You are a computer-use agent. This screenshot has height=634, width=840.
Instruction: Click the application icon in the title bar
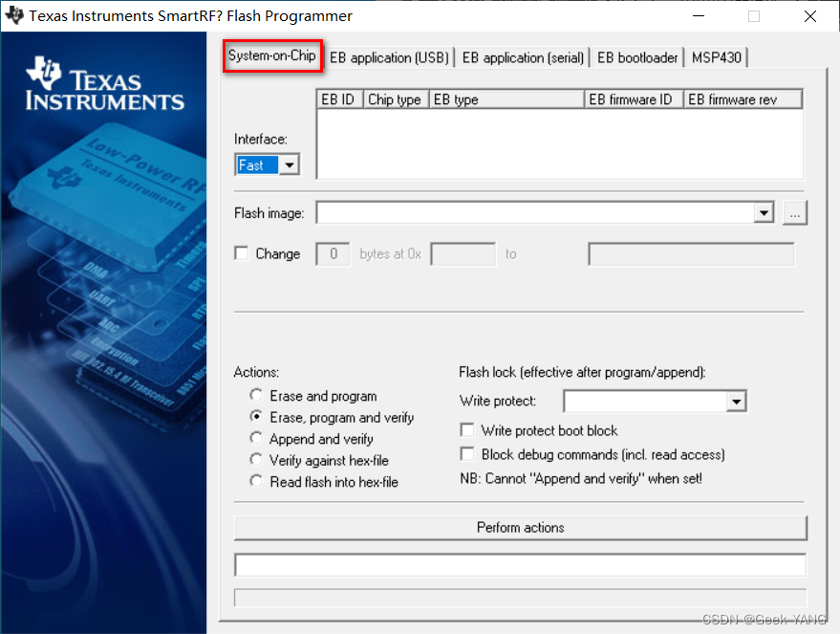click(14, 15)
